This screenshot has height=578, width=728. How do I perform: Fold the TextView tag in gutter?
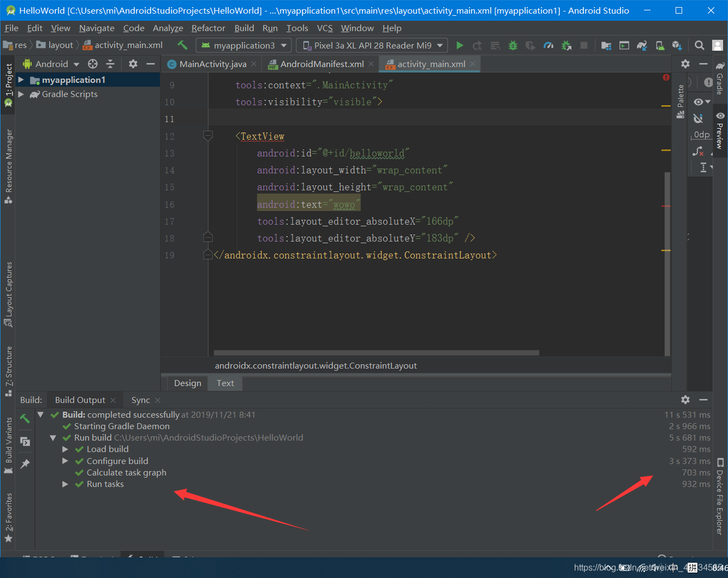[x=208, y=135]
